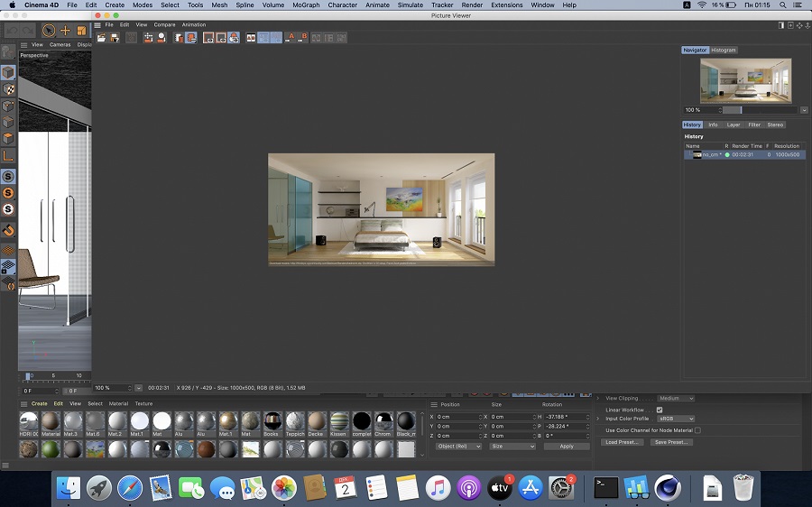Click the Set as B comparison icon
Viewport: 812px width, 507px height.
(303, 38)
